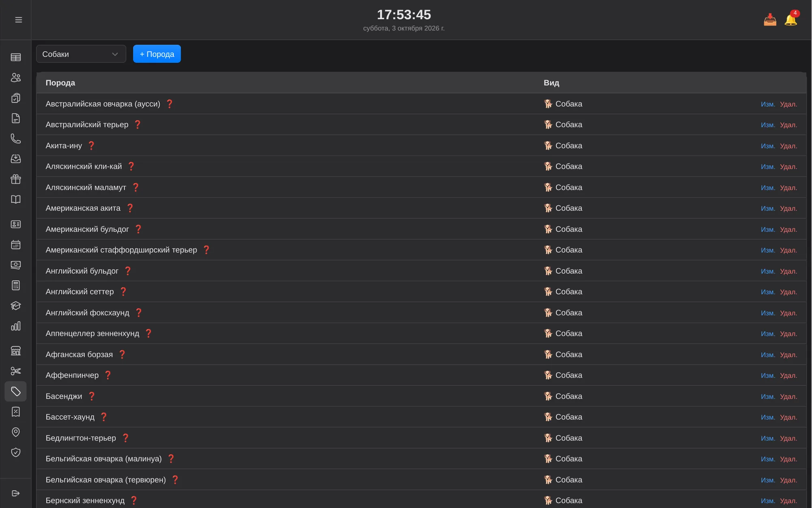Click Удал. for Бернский зенненхунд
The image size is (812, 508).
point(788,501)
